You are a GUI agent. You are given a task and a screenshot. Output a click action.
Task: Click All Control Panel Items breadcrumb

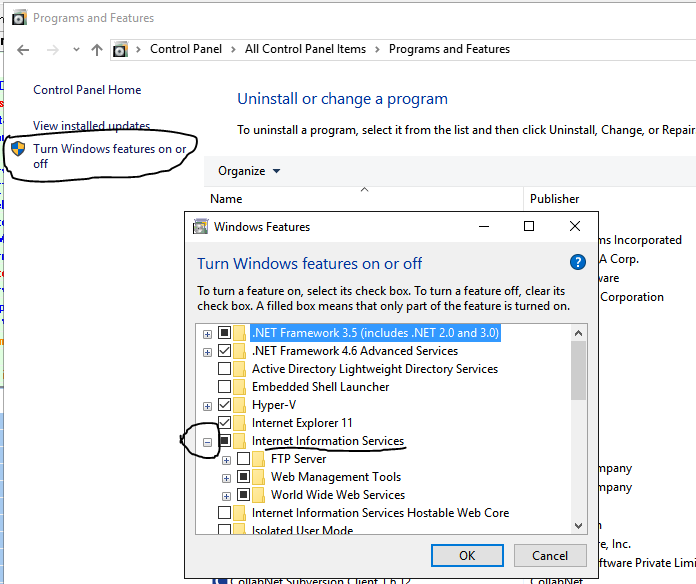[305, 49]
